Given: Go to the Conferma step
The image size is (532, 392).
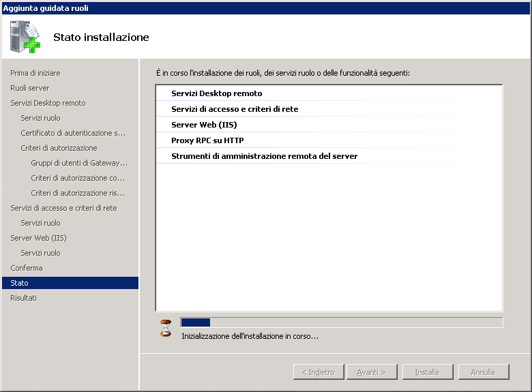Looking at the screenshot, I should (x=27, y=268).
